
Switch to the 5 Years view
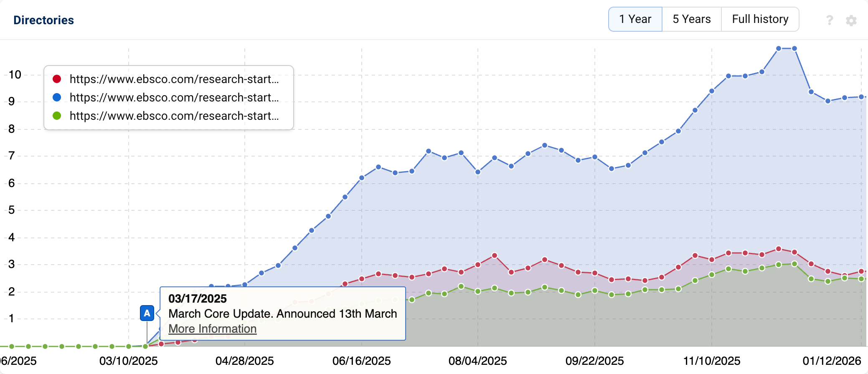pos(691,19)
